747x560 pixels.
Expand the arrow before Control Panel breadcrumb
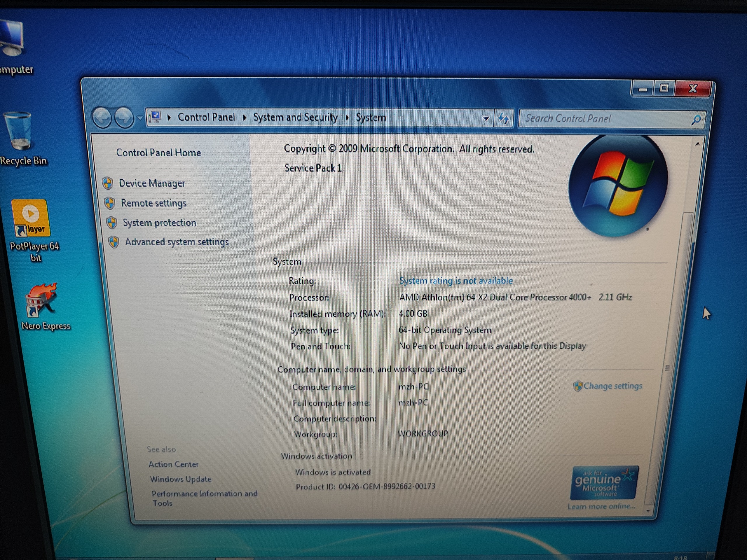[x=169, y=118]
